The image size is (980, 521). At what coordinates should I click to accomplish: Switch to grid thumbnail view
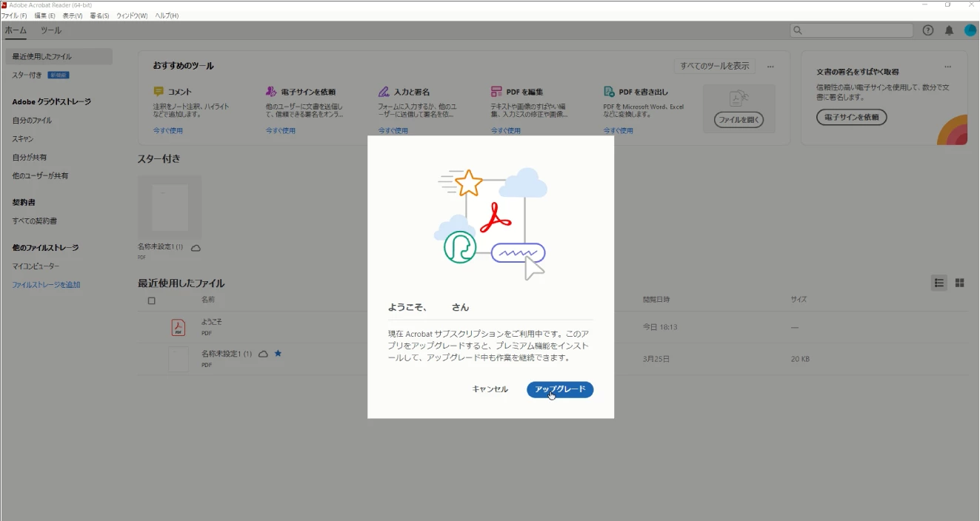[960, 283]
